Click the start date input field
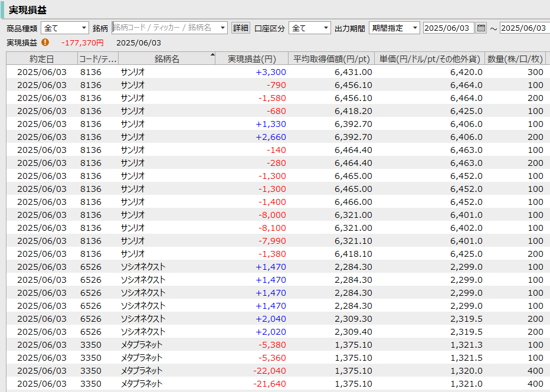 click(448, 28)
